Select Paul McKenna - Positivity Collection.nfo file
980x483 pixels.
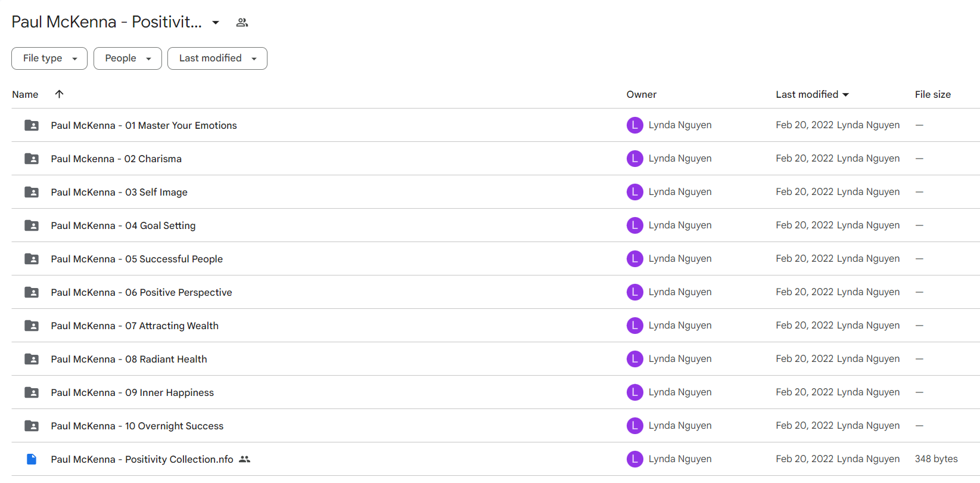pyautogui.click(x=142, y=459)
